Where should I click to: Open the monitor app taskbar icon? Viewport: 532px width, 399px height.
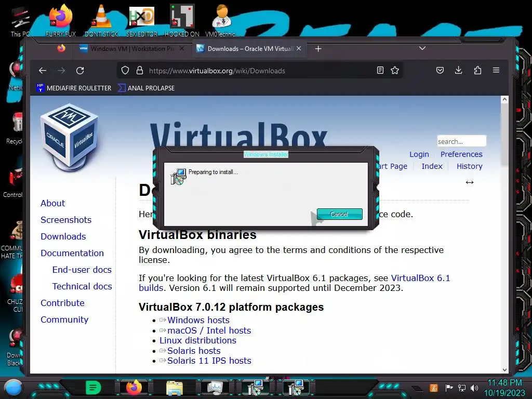point(215,388)
